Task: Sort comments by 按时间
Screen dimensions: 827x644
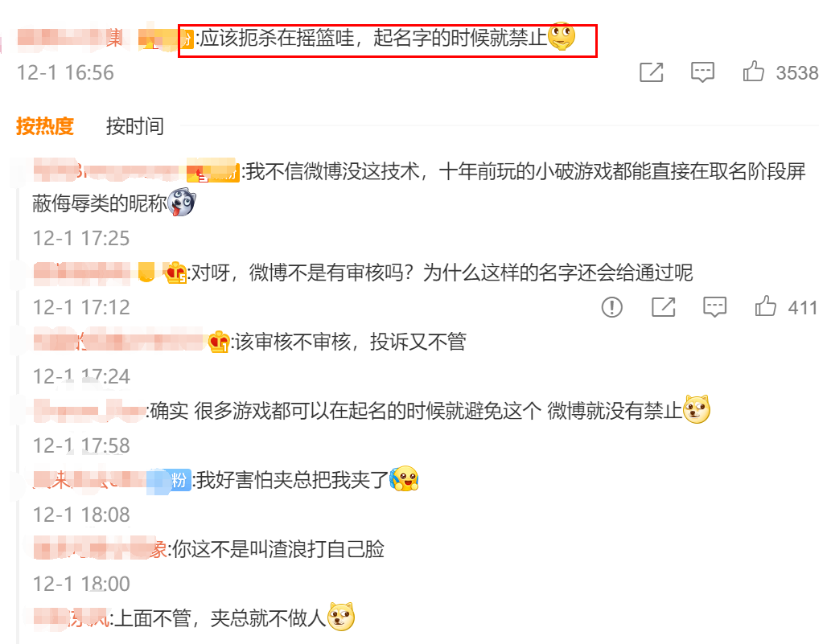Action: tap(134, 126)
